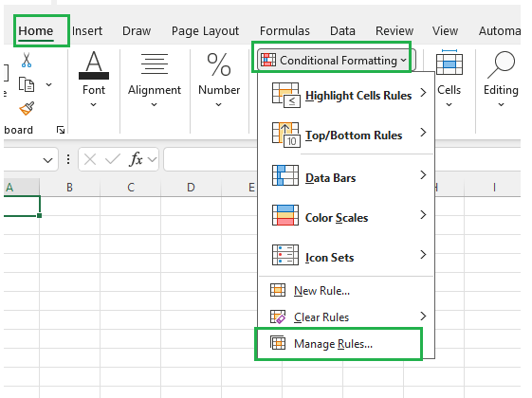
Task: Switch to the Home tab
Action: point(36,31)
